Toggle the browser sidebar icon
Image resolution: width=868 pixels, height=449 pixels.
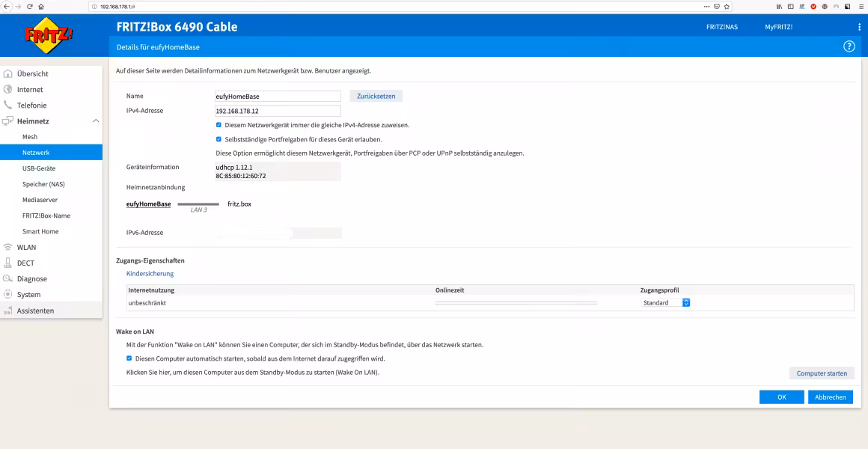tap(790, 7)
